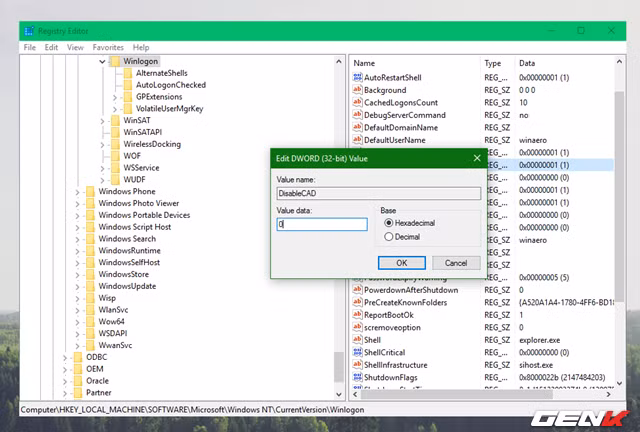Screen dimensions: 640x432
Task: Click the Registry Editor title bar icon
Action: pyautogui.click(x=27, y=31)
